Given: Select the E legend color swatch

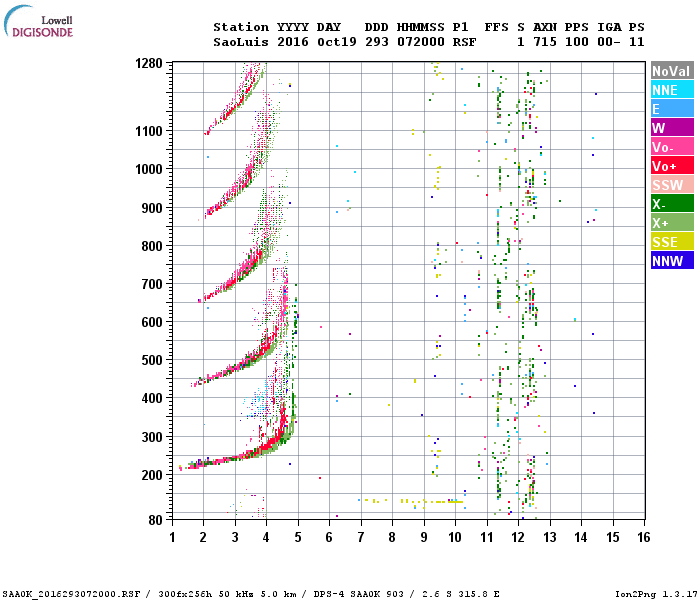Looking at the screenshot, I should coord(672,108).
